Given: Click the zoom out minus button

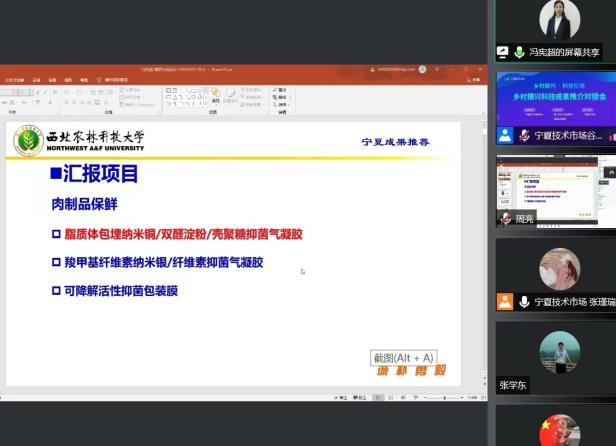Looking at the screenshot, I should point(425,398).
